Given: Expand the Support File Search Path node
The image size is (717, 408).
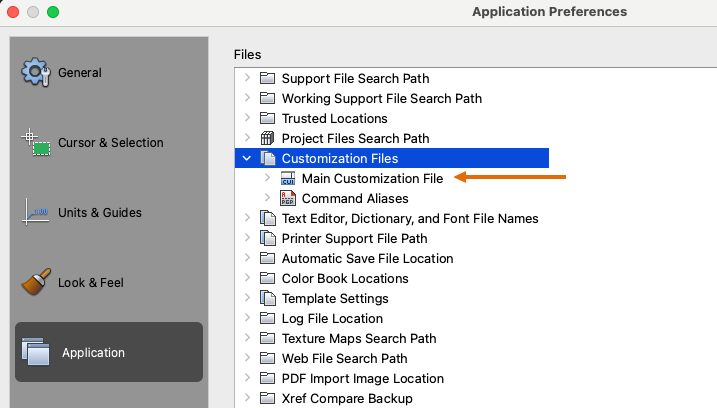Looking at the screenshot, I should (247, 78).
